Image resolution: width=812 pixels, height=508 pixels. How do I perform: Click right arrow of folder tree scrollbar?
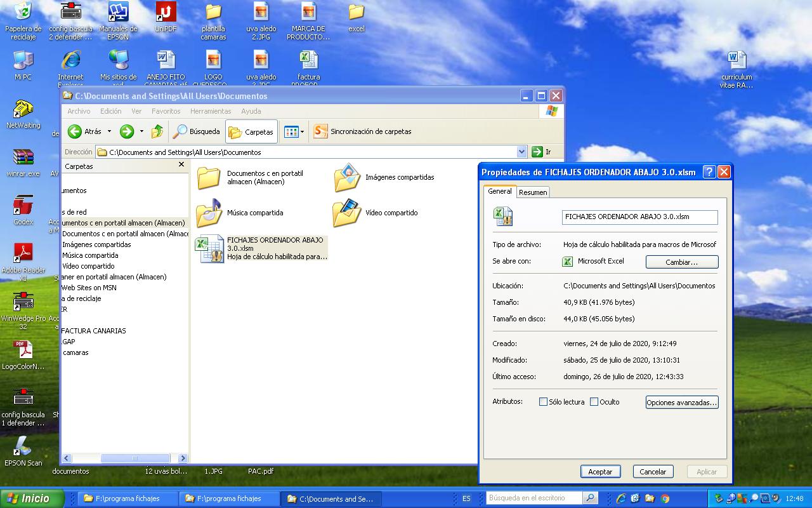click(183, 458)
